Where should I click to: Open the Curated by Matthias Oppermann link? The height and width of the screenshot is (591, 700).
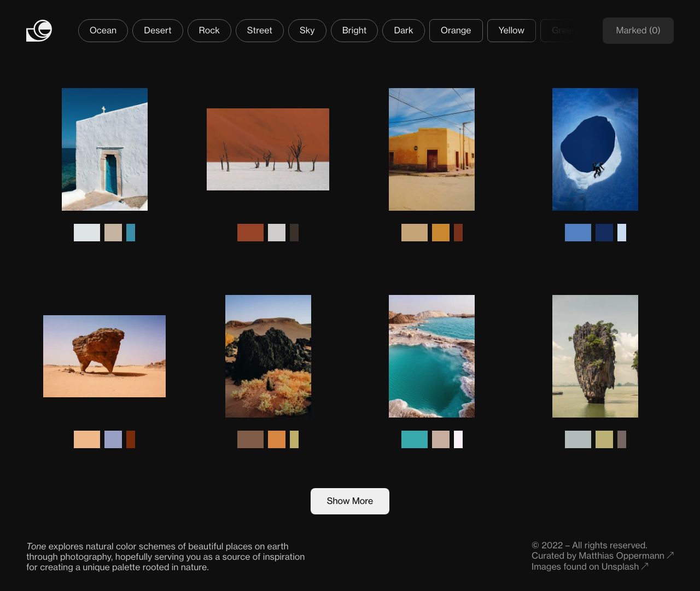point(602,555)
